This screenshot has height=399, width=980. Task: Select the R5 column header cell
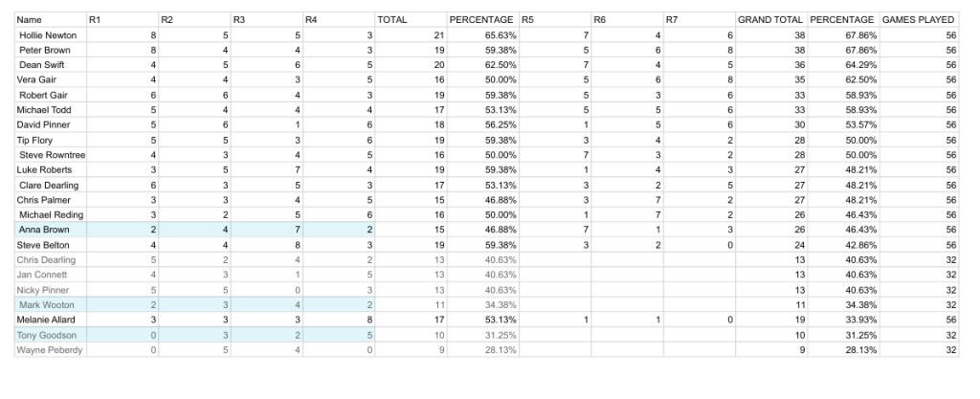(x=552, y=19)
